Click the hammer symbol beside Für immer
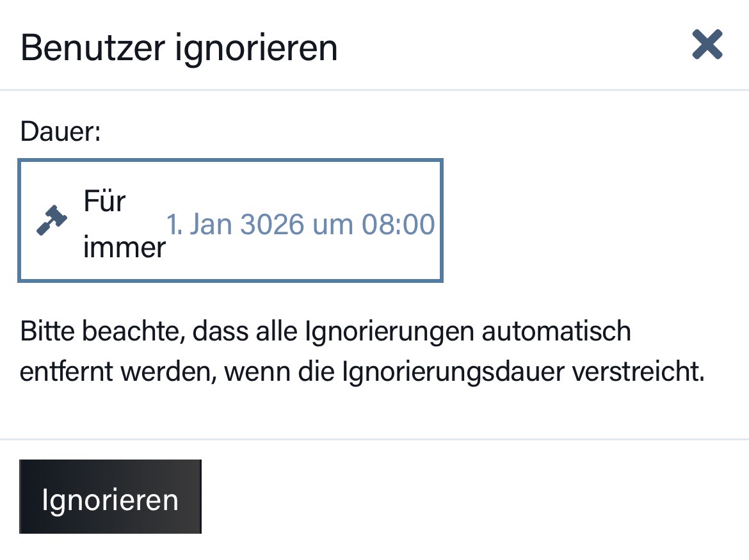Image resolution: width=749 pixels, height=560 pixels. click(52, 220)
